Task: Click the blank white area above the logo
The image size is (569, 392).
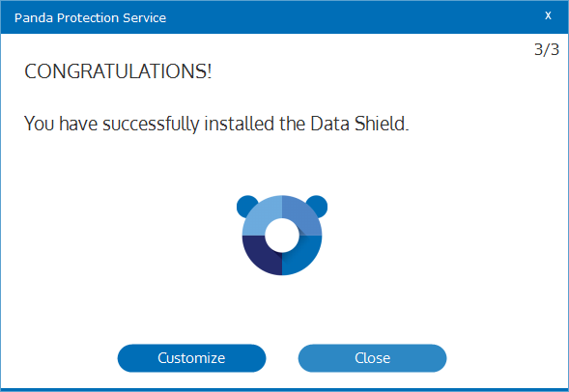Action: pyautogui.click(x=283, y=163)
